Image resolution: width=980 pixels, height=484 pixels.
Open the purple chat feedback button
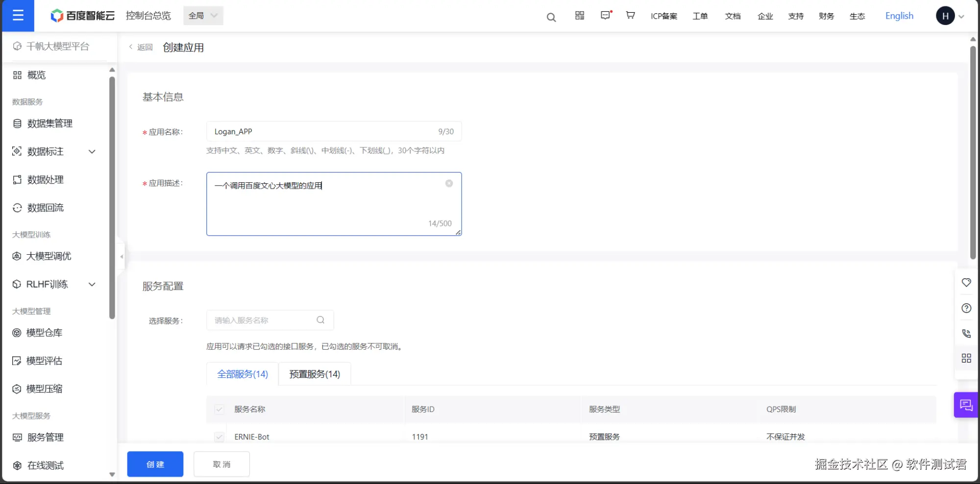(x=966, y=405)
